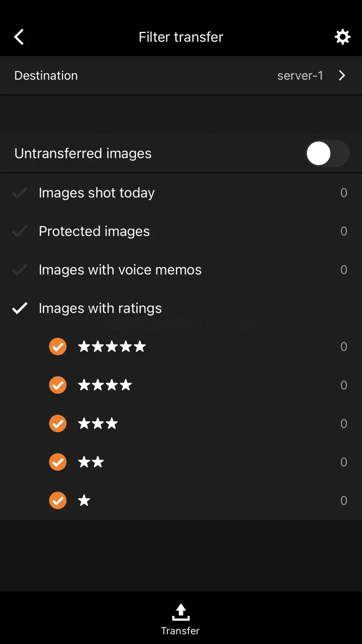This screenshot has height=644, width=362.
Task: Tap the checkmark beside Images with ratings
Action: (x=20, y=308)
